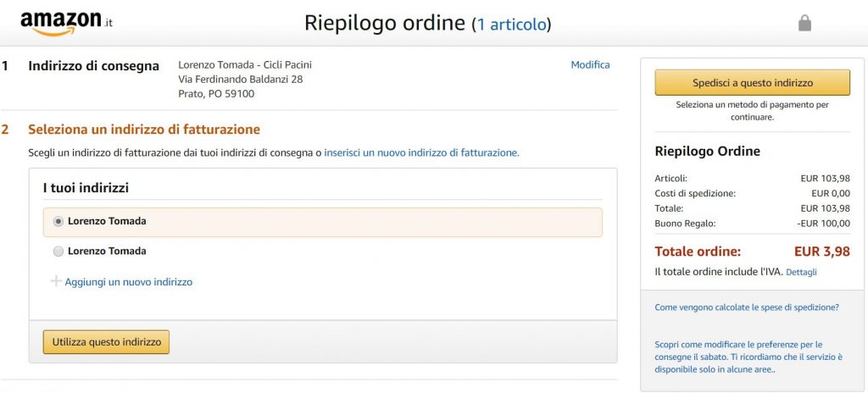
Task: Click the plus icon beside Aggiungi un nuovo indirizzo
Action: point(56,281)
